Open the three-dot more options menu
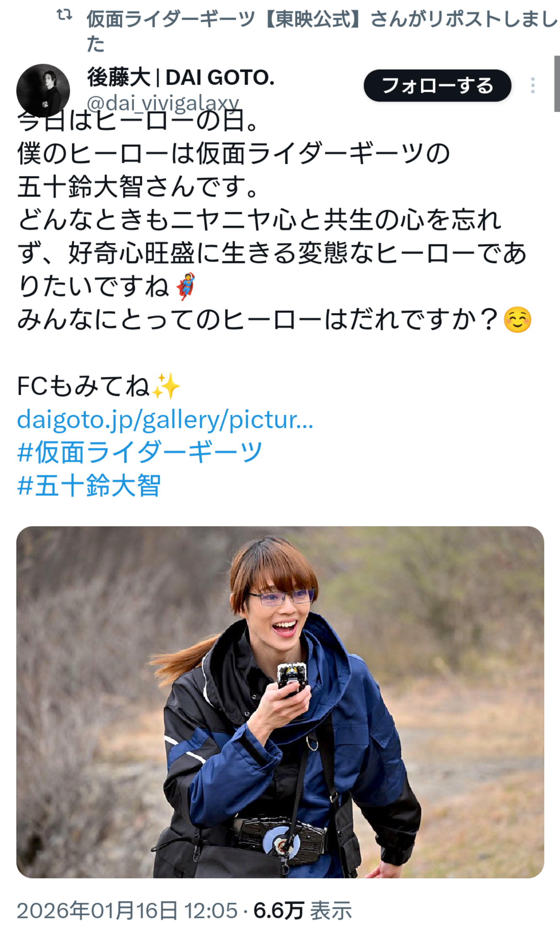560x934 pixels. pyautogui.click(x=533, y=86)
